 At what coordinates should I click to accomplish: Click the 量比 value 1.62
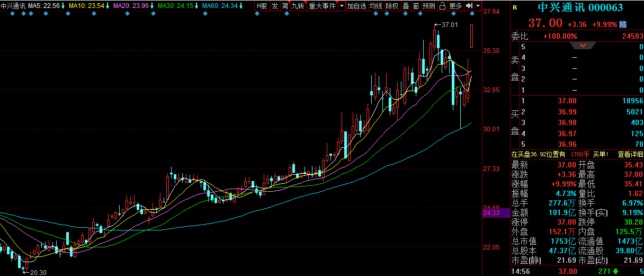point(636,193)
